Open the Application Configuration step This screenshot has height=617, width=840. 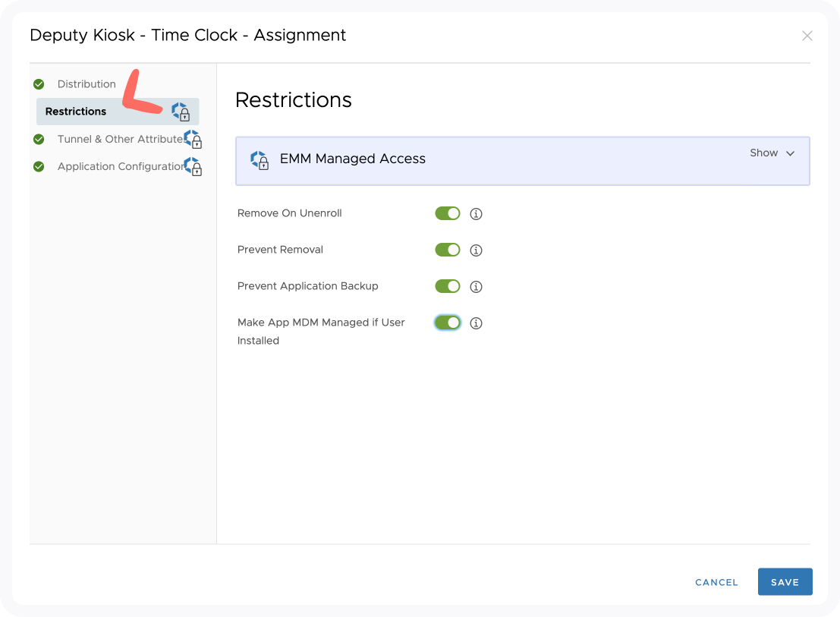point(121,166)
